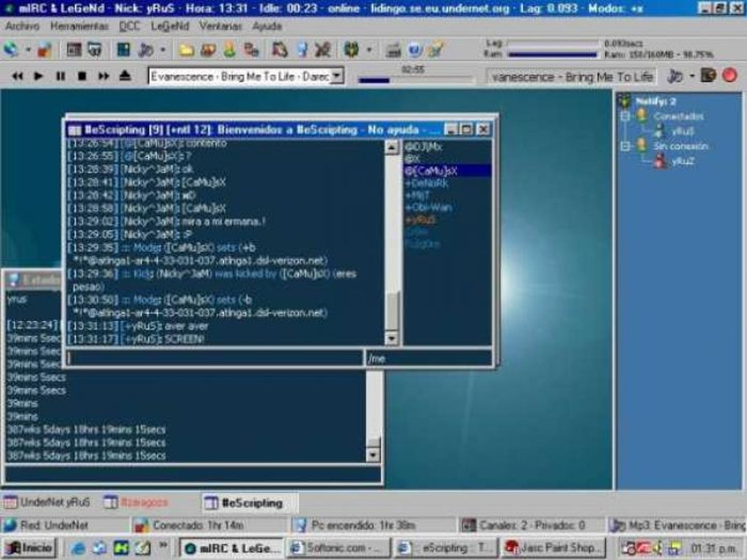
Task: Collapse the Sin conexión tree node
Action: pos(625,146)
